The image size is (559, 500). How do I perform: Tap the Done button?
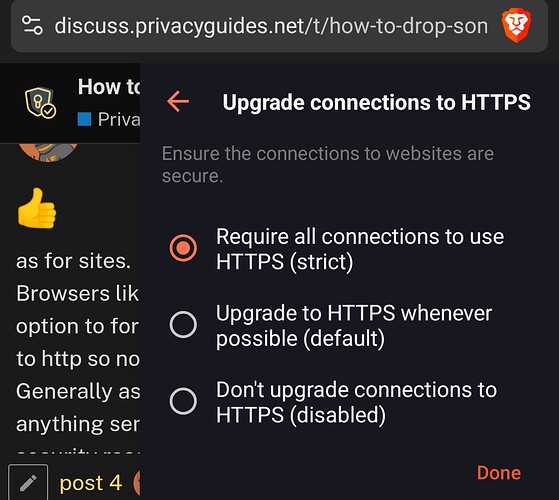499,473
